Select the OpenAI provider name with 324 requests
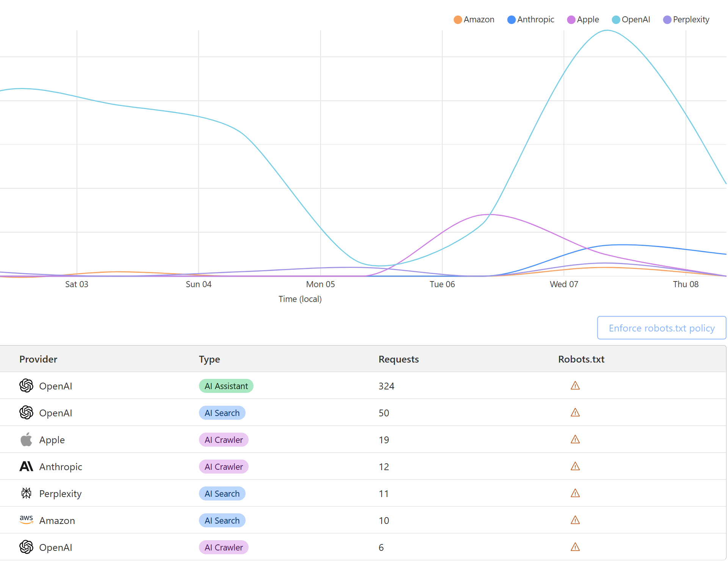728x566 pixels. [x=56, y=386]
